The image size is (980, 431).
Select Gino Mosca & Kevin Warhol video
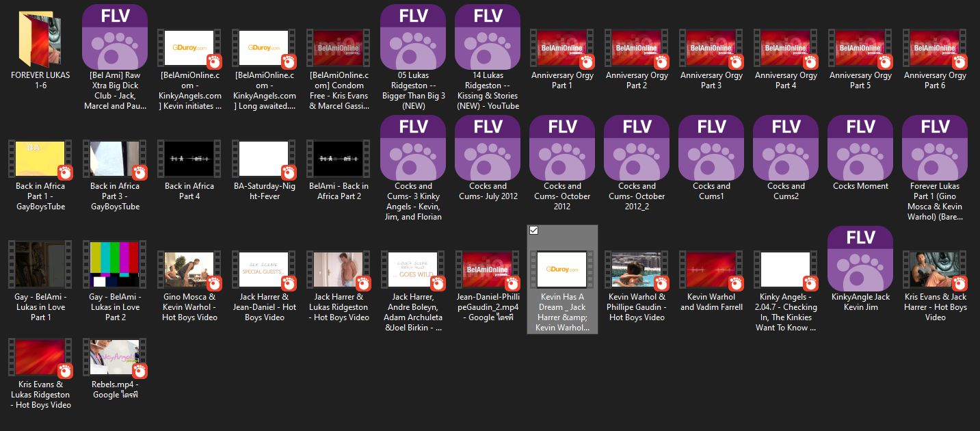click(x=189, y=270)
